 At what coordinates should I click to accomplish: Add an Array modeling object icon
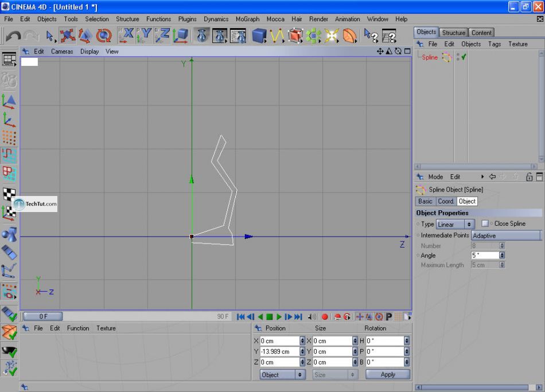click(313, 36)
